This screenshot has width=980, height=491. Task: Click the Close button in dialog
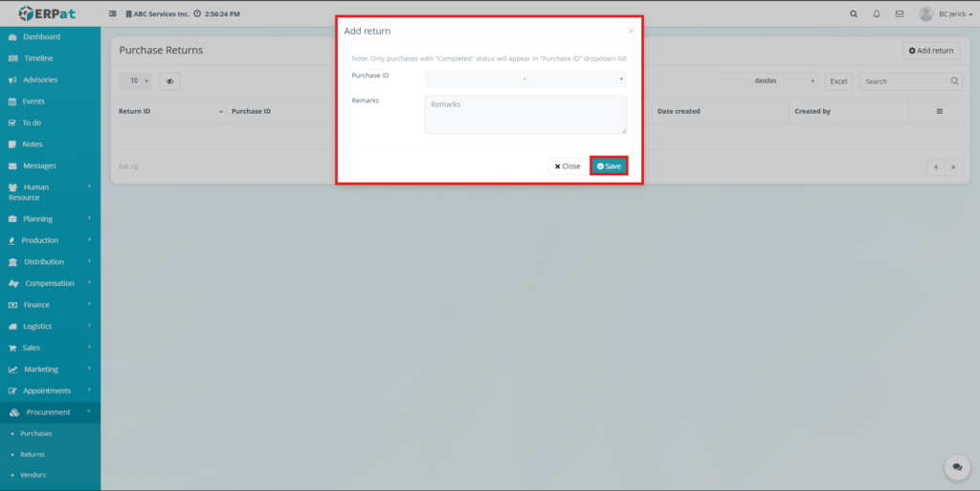[568, 167]
